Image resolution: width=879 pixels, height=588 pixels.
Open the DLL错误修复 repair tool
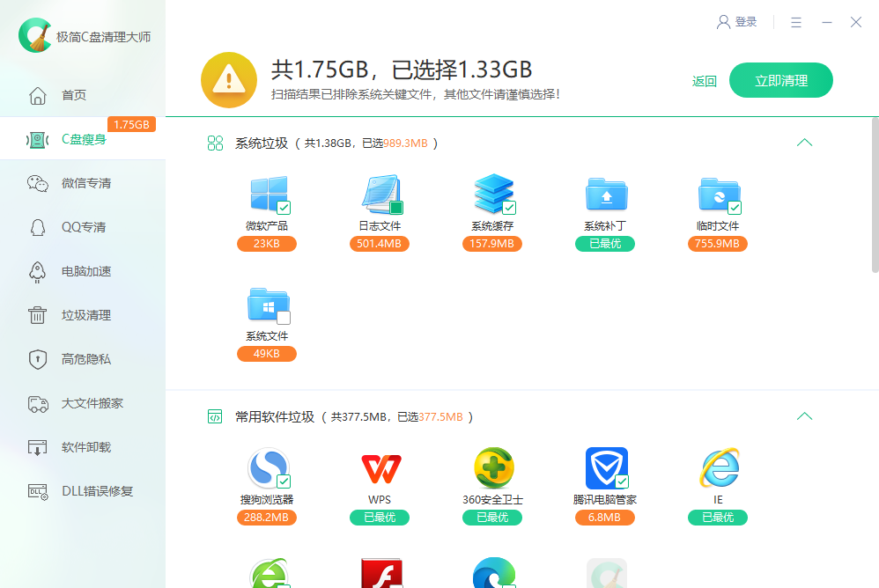click(75, 490)
